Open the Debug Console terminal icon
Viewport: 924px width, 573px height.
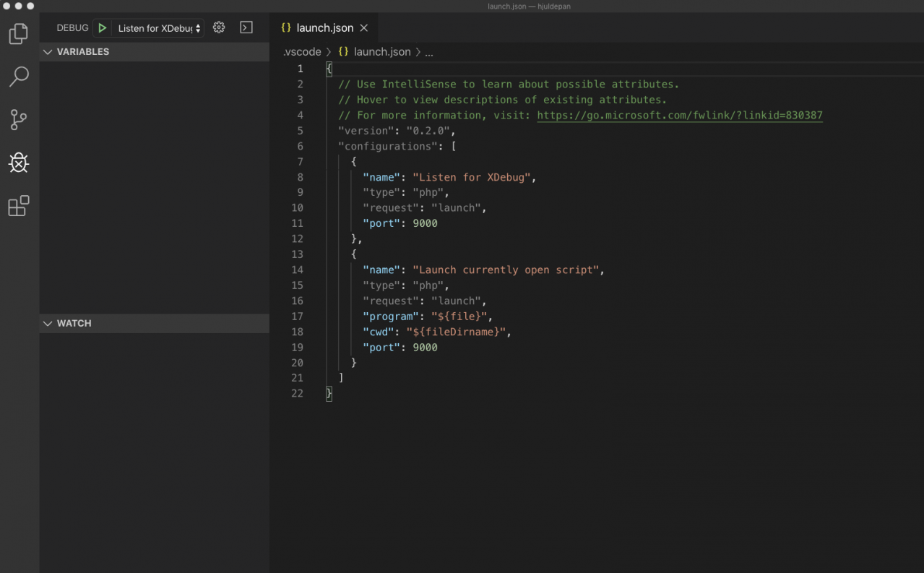pyautogui.click(x=246, y=27)
